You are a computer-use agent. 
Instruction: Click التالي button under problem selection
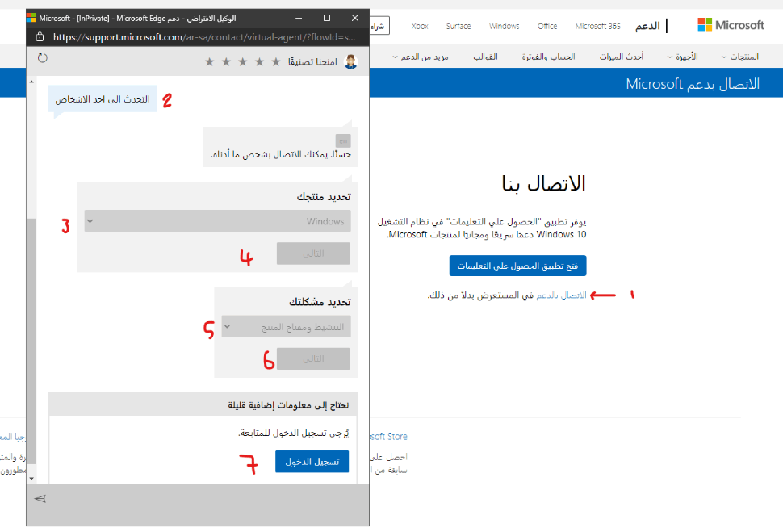[313, 358]
